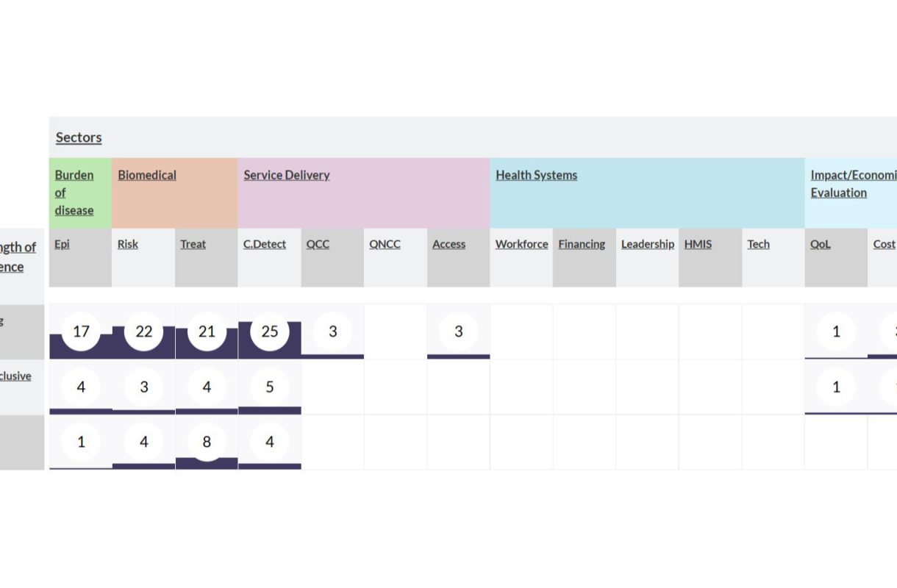
Task: Select the cell bubble showing 25
Action: pos(270,331)
